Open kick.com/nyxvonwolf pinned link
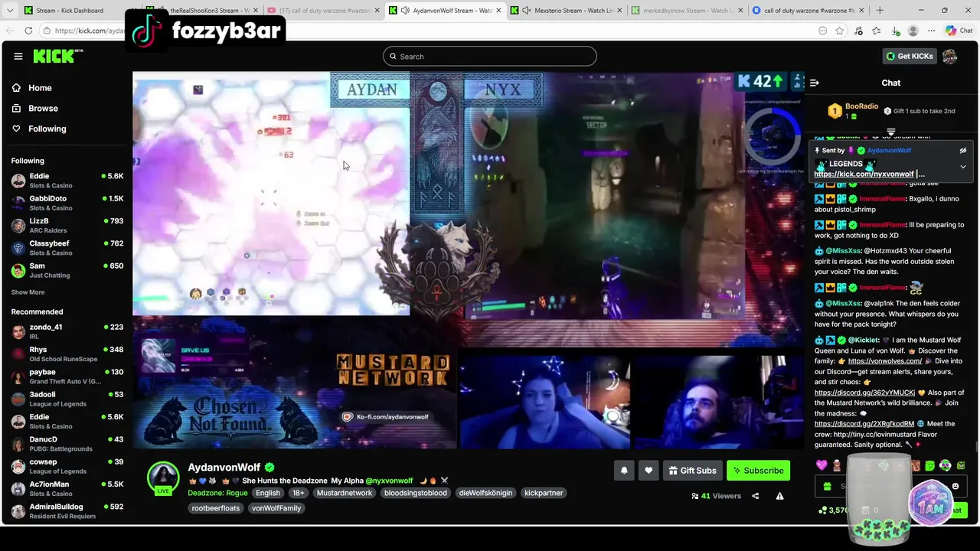Viewport: 980px width, 551px height. pyautogui.click(x=864, y=174)
